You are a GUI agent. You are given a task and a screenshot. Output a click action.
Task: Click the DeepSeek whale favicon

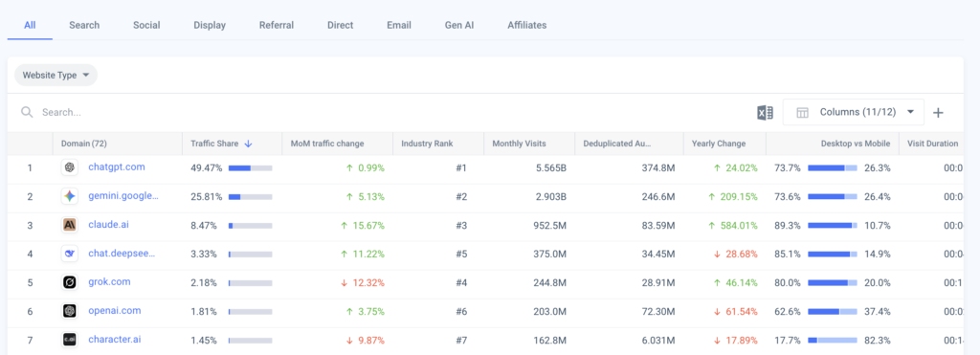tap(69, 254)
